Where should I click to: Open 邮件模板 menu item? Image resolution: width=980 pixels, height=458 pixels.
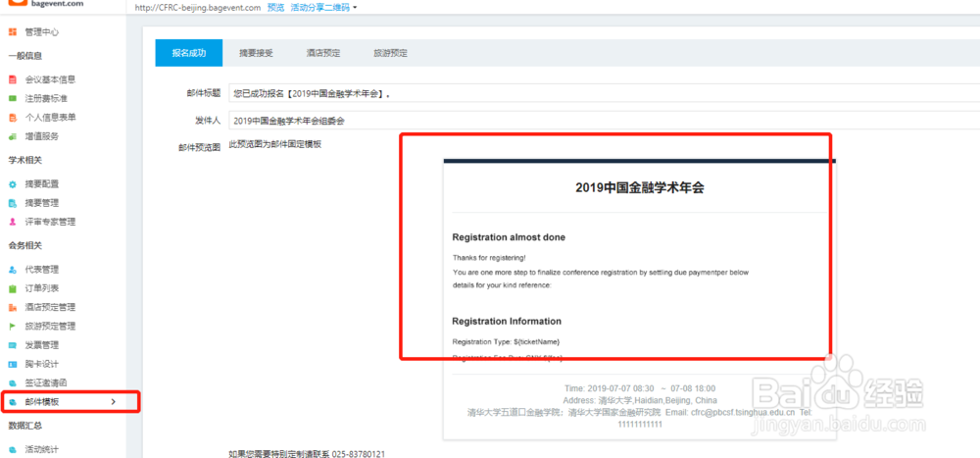[42, 402]
